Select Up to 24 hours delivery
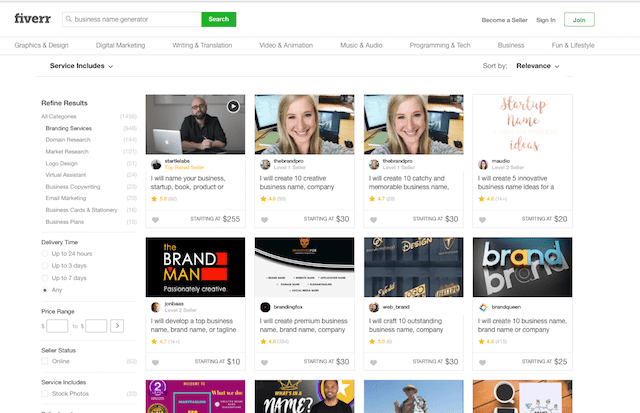The image size is (640, 413). pos(45,254)
